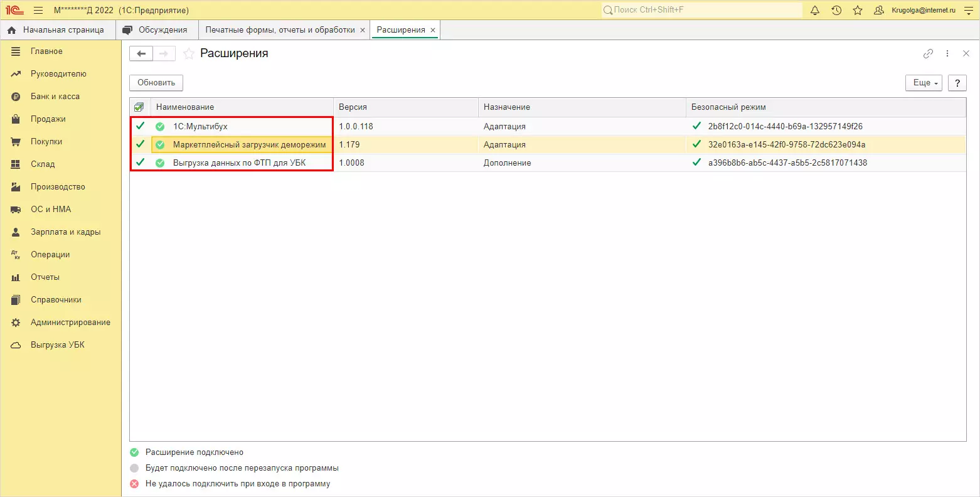The height and width of the screenshot is (497, 980).
Task: Click the Администрирование gear icon
Action: (x=16, y=323)
